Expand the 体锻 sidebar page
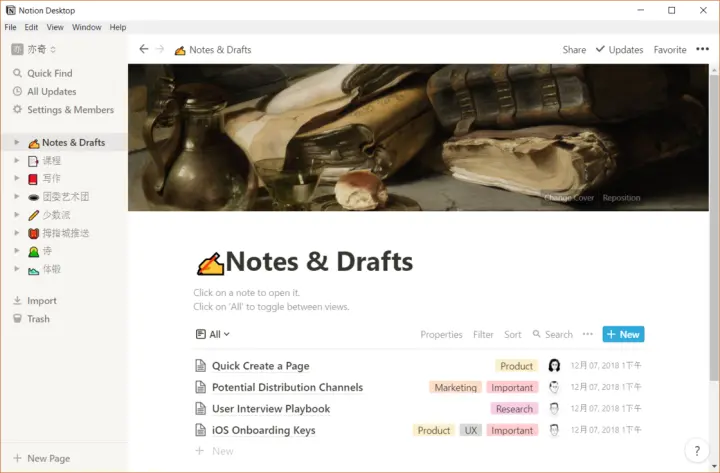The image size is (720, 473). pos(17,269)
